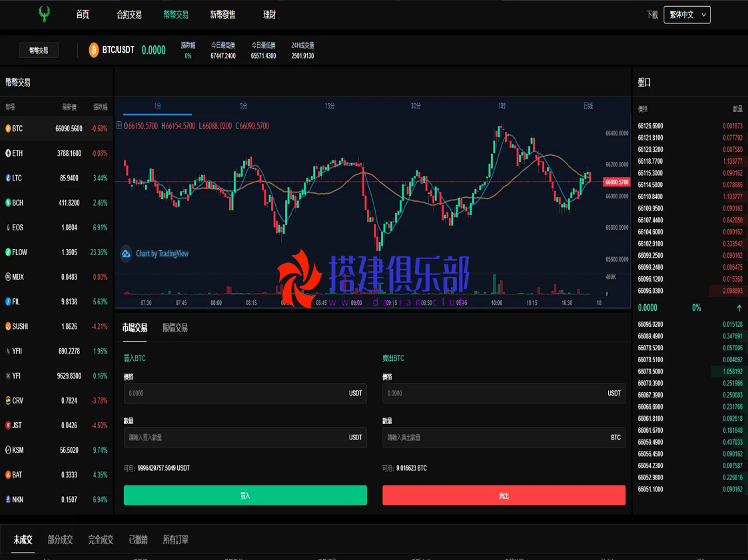Click the buy quantity input field
748x560 pixels.
pyautogui.click(x=245, y=437)
